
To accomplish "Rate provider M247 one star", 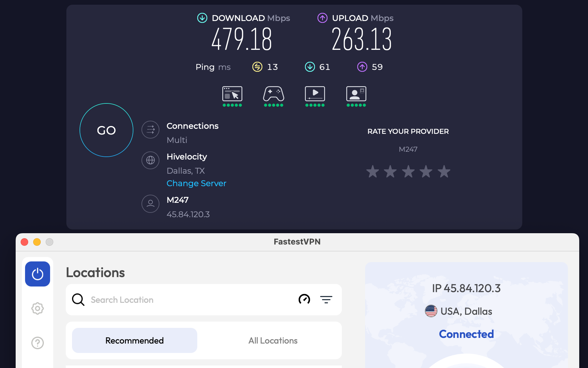I will (373, 171).
